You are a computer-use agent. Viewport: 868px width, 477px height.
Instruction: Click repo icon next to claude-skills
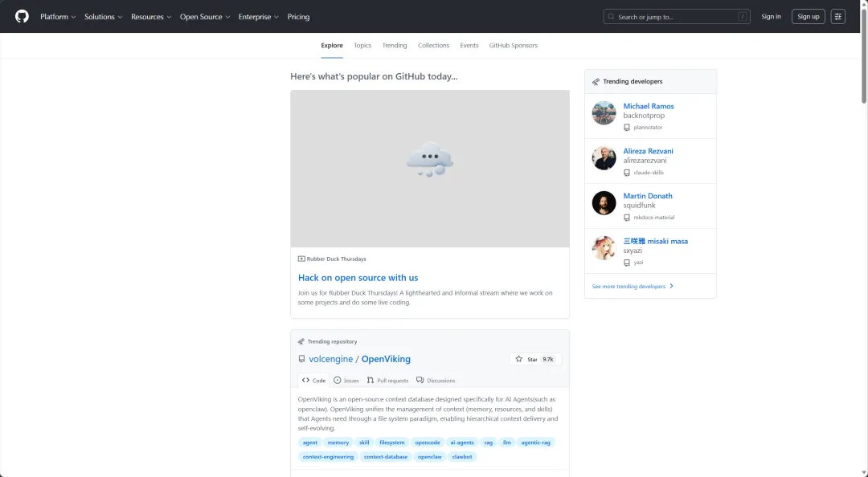click(627, 173)
